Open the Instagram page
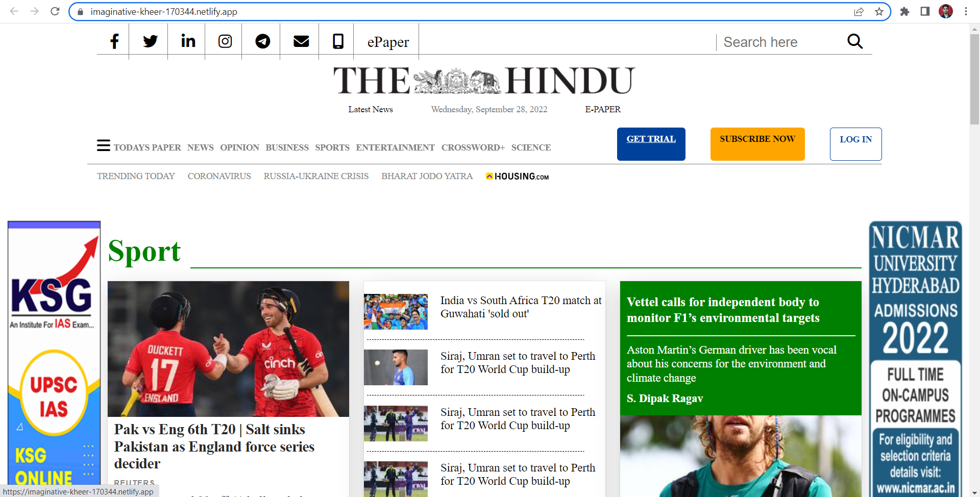 click(225, 41)
